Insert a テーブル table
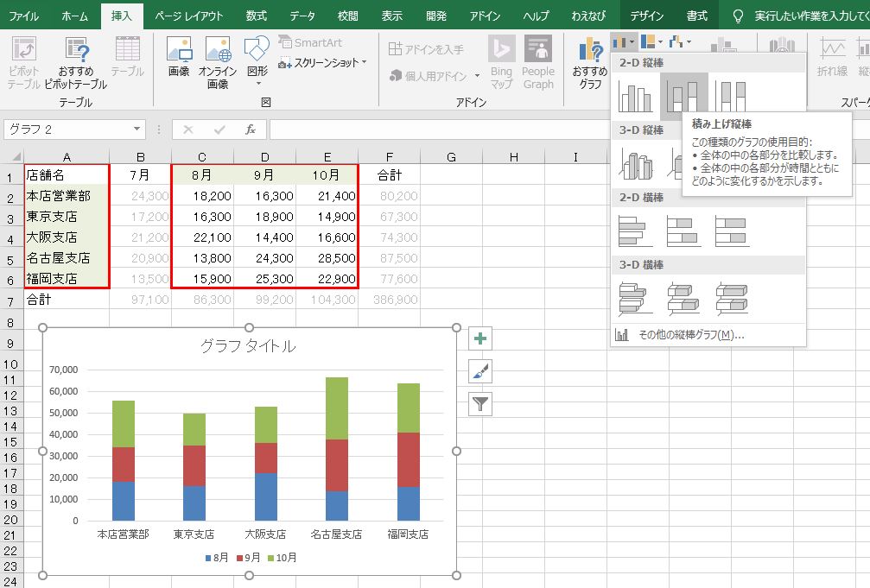Screen dimensions: 870x588 (127, 57)
